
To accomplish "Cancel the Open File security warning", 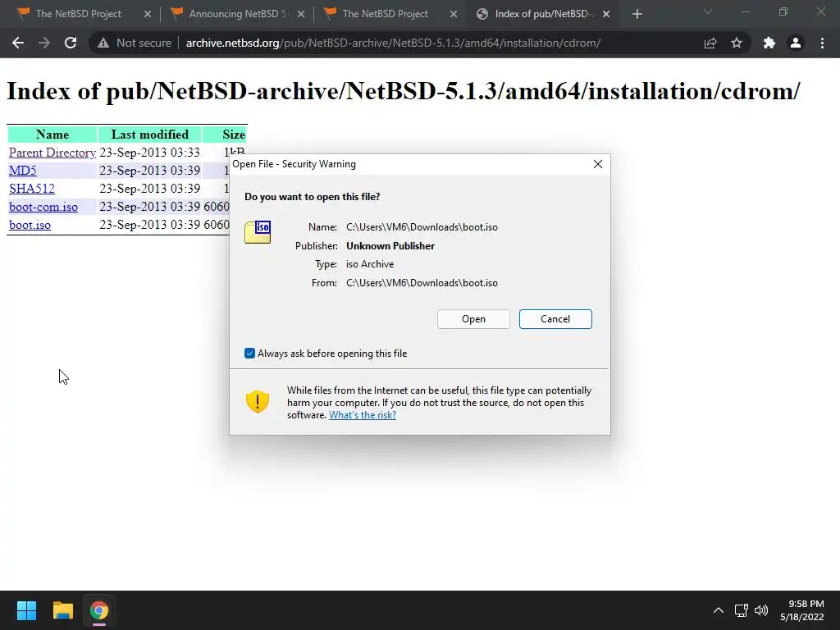I will pos(555,319).
